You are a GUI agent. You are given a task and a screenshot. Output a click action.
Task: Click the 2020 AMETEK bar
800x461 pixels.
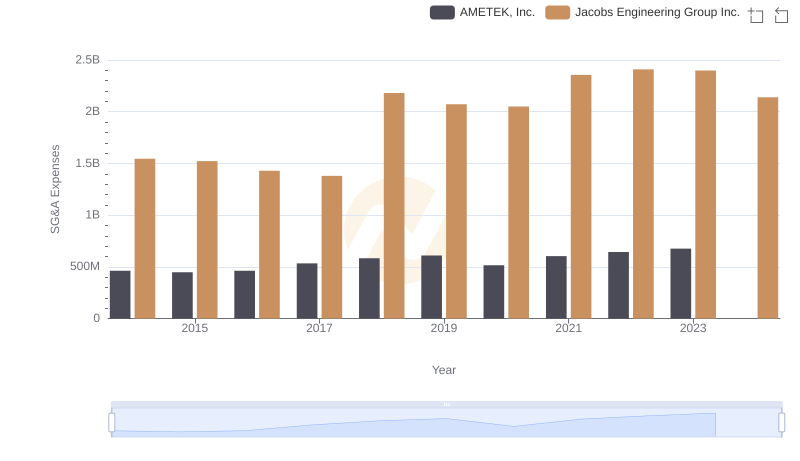(494, 292)
